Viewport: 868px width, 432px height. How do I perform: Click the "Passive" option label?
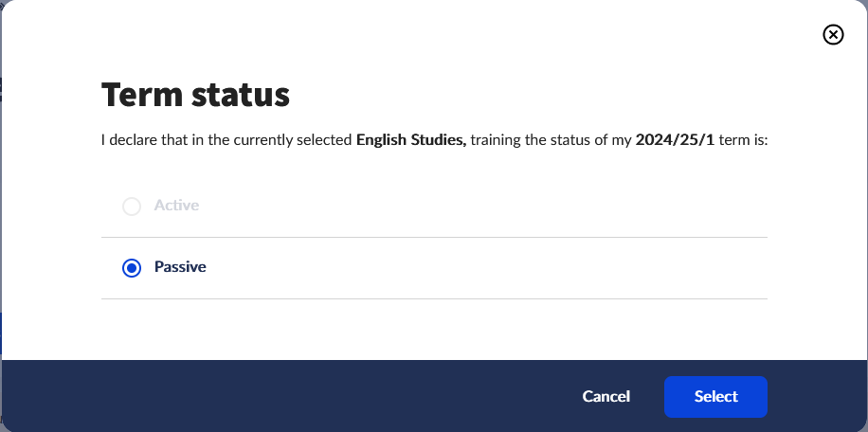click(x=180, y=267)
